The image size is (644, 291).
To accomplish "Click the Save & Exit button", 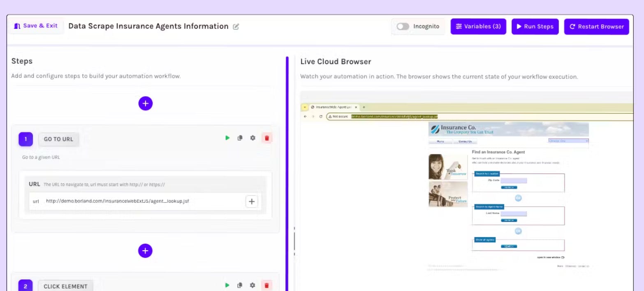I will pyautogui.click(x=36, y=26).
